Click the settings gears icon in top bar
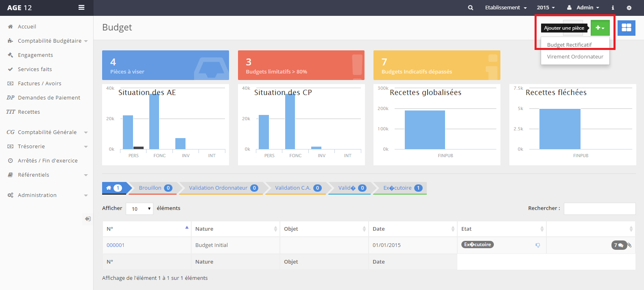Image resolution: width=644 pixels, height=290 pixels. click(629, 8)
